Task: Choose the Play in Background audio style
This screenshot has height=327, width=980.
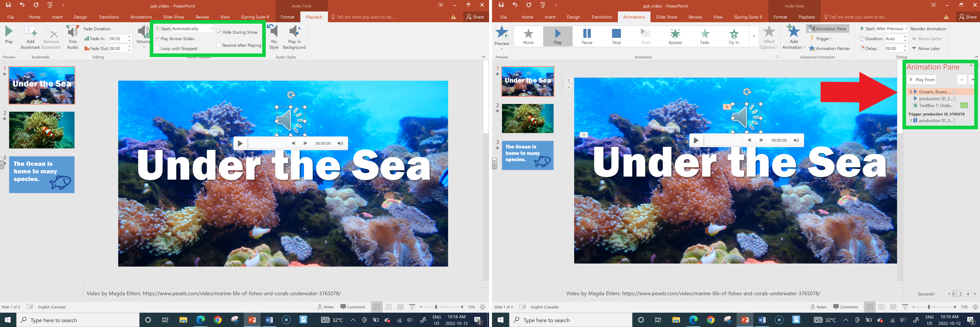Action: click(294, 38)
